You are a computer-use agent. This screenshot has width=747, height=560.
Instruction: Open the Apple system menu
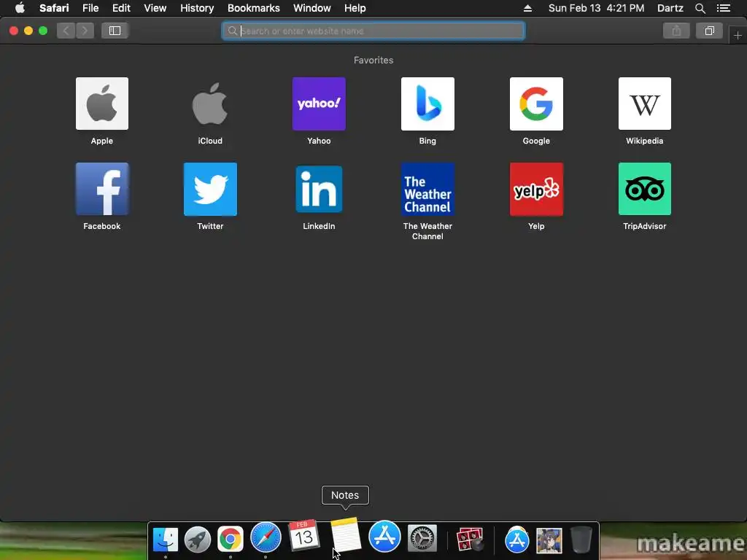point(20,8)
